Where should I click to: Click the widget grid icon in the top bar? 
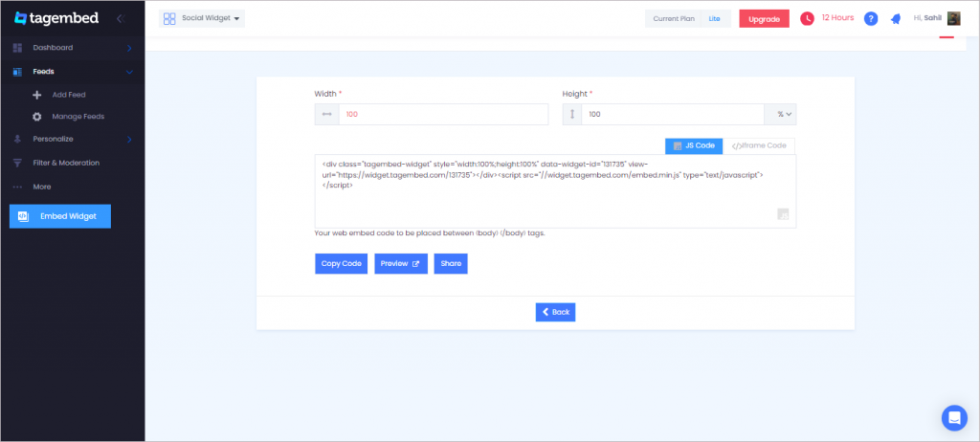(169, 19)
